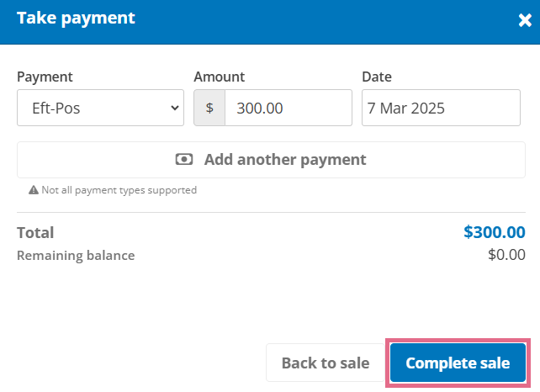Complete the sale
The image size is (540, 392).
pos(458,363)
